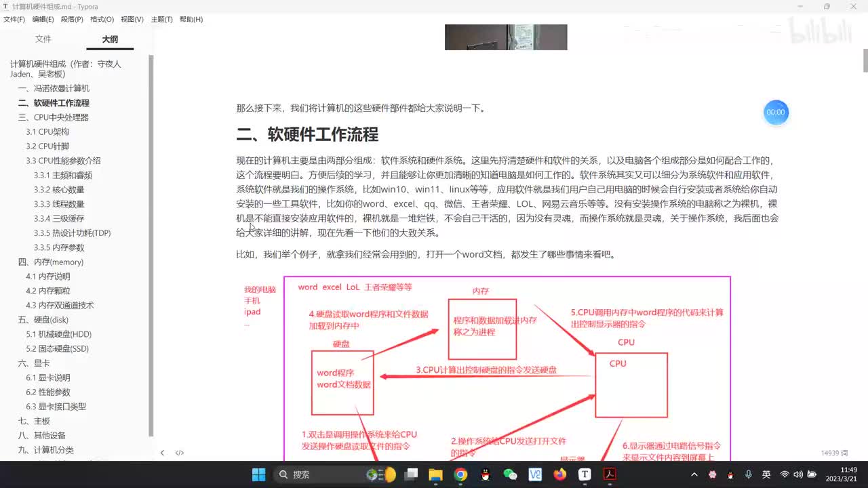Go to outline item 六、显卡
The width and height of the screenshot is (868, 488).
click(34, 363)
